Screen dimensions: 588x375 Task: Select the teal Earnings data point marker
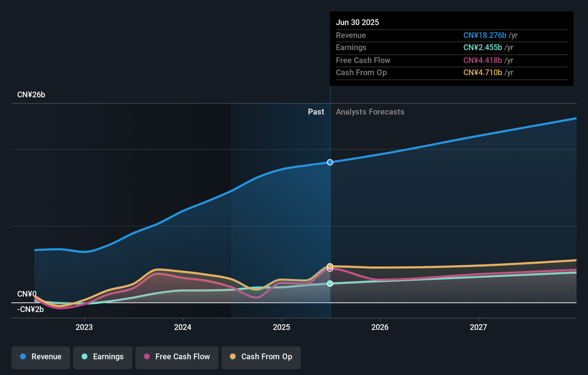click(x=330, y=283)
